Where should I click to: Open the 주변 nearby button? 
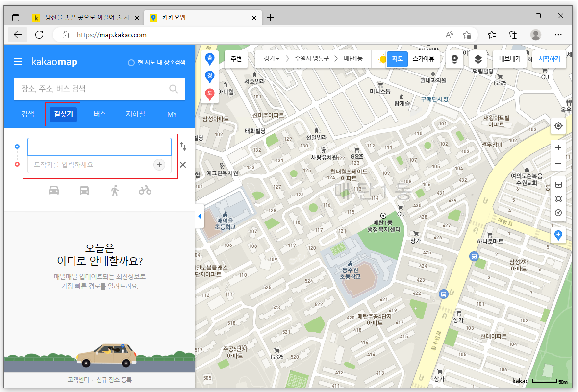tap(236, 59)
